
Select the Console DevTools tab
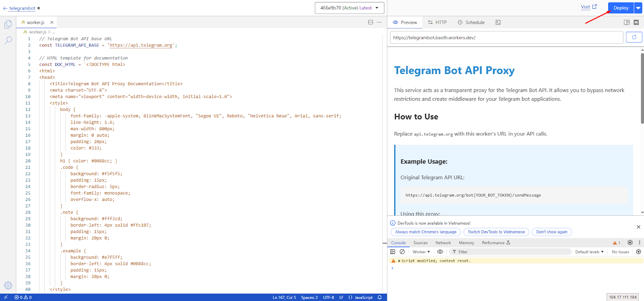(x=398, y=243)
